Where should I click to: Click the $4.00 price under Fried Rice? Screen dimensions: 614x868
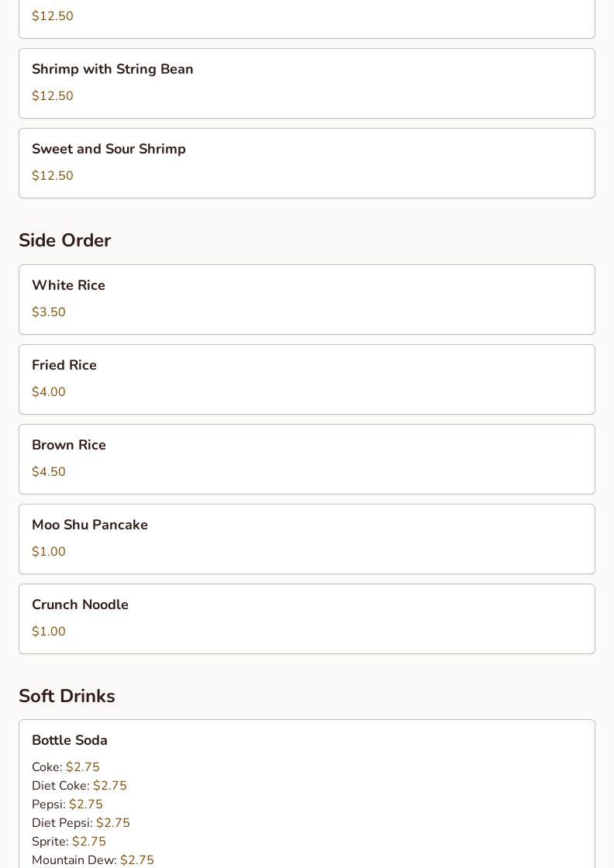pyautogui.click(x=49, y=391)
